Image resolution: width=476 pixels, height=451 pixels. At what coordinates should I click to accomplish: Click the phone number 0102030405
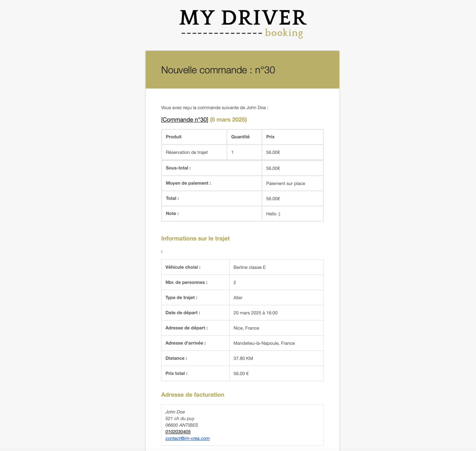(178, 432)
